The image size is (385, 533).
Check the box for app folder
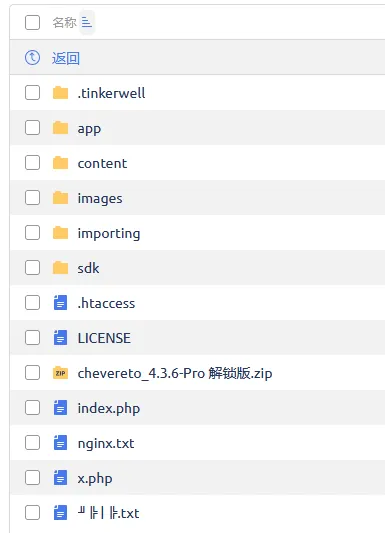tap(32, 128)
